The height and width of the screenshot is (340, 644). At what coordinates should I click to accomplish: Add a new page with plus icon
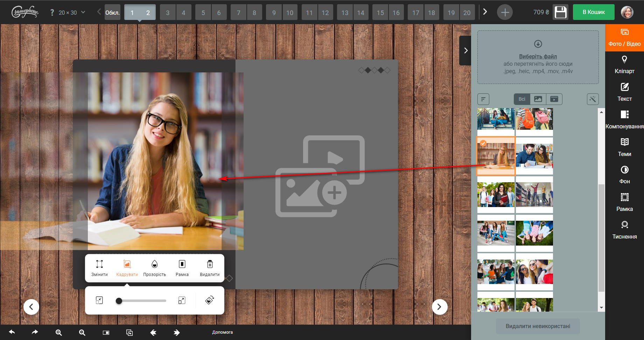pos(505,13)
